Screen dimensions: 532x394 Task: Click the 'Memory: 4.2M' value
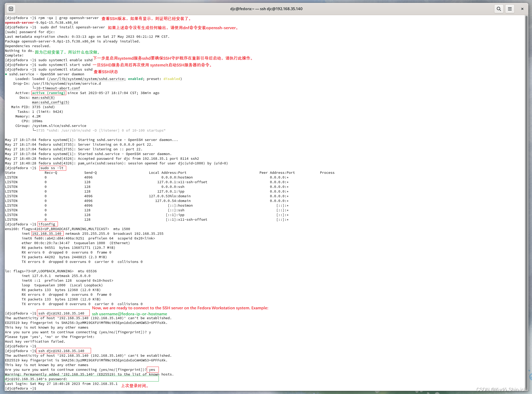36,116
